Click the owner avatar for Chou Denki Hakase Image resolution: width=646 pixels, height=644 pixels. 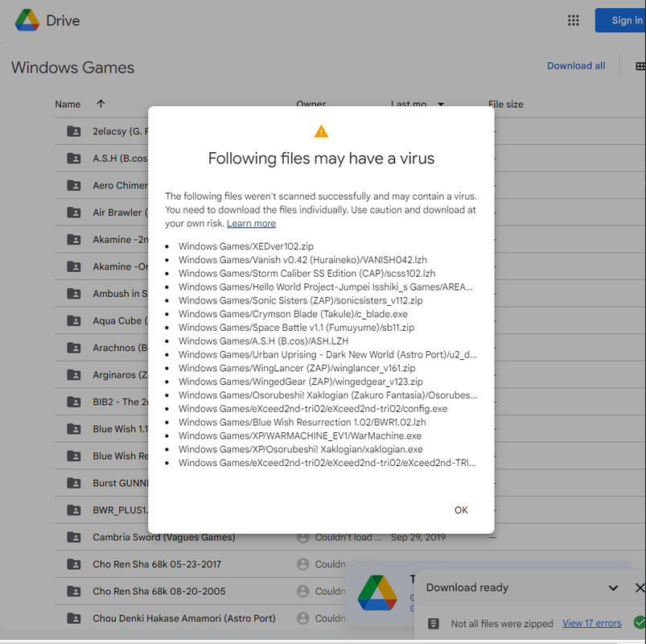[x=302, y=618]
